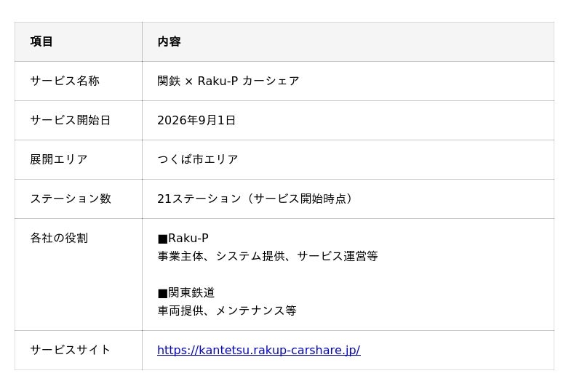Select the サービスサイト label cell
Screen dimensions: 582x392
(x=79, y=350)
